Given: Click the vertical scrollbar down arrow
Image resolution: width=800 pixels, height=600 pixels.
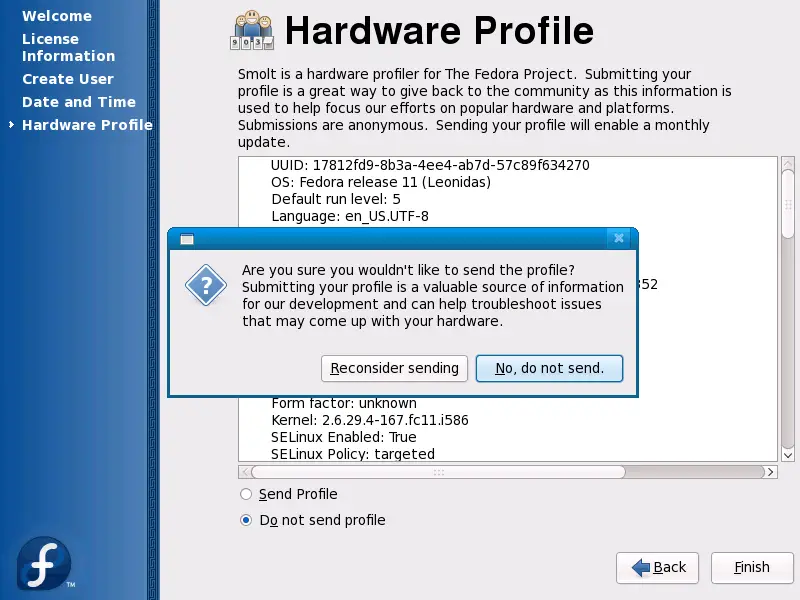Looking at the screenshot, I should (x=788, y=456).
